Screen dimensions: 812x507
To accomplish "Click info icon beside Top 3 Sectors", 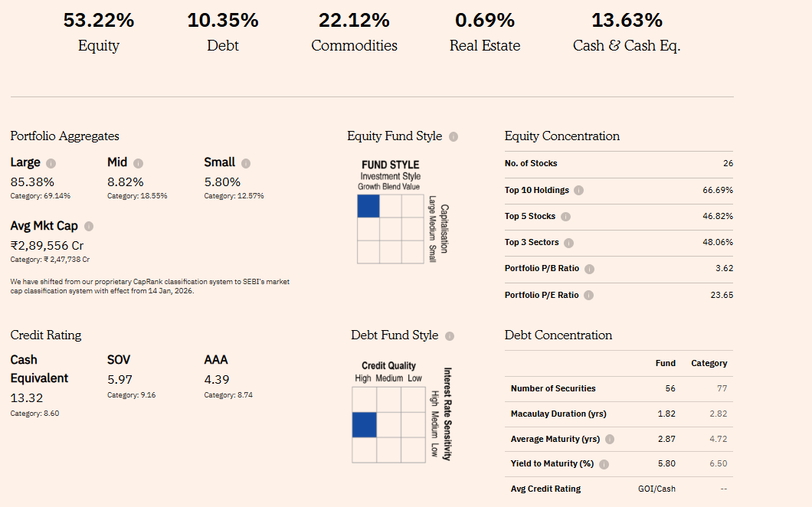I will (x=568, y=243).
